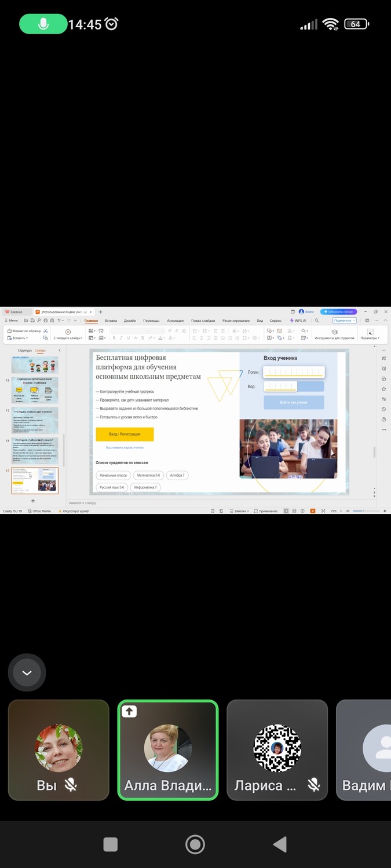Switch to the Дизайн ribbon tab
This screenshot has height=868, width=391.
coord(130,321)
